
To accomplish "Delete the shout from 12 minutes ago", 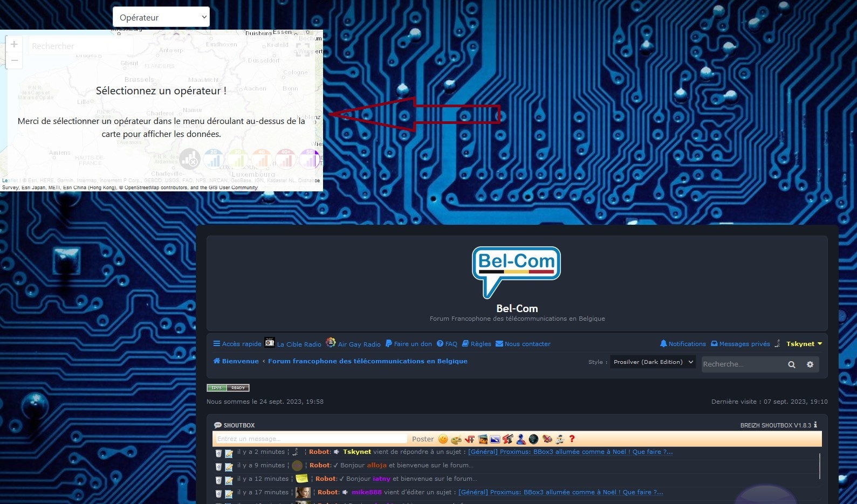I will [x=218, y=480].
